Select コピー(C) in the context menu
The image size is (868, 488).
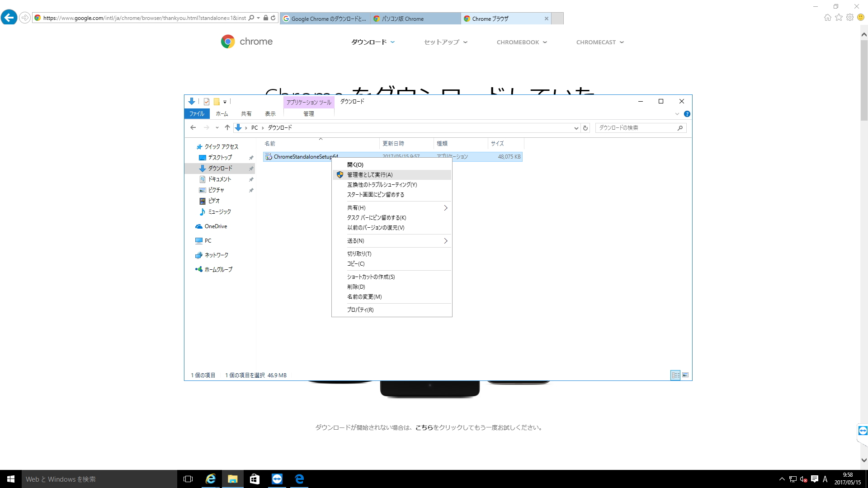[392, 264]
